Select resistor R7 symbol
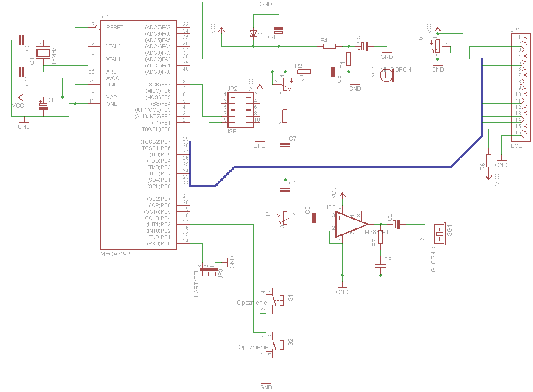This screenshot has height=392, width=533. pos(380,236)
